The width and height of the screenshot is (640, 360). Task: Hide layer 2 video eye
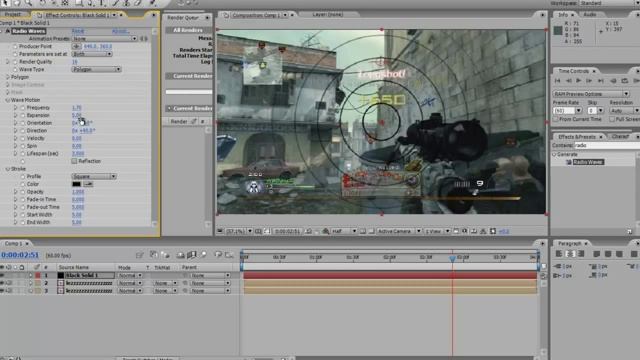click(x=2, y=283)
